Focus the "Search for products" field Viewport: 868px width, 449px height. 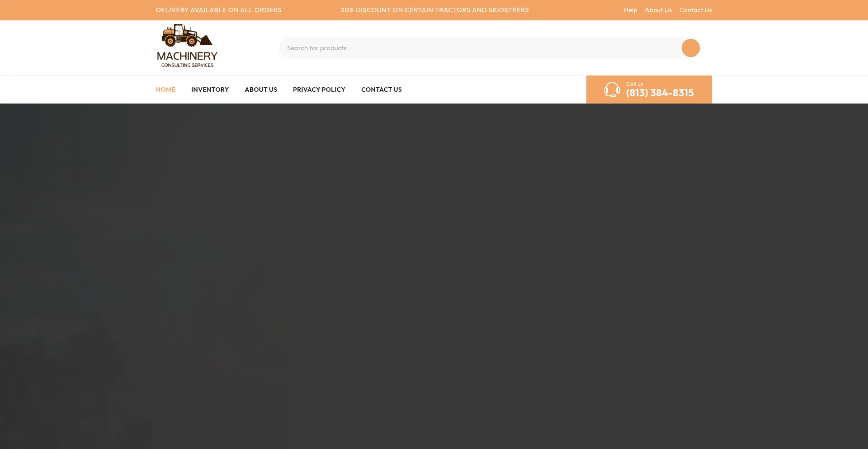(479, 48)
